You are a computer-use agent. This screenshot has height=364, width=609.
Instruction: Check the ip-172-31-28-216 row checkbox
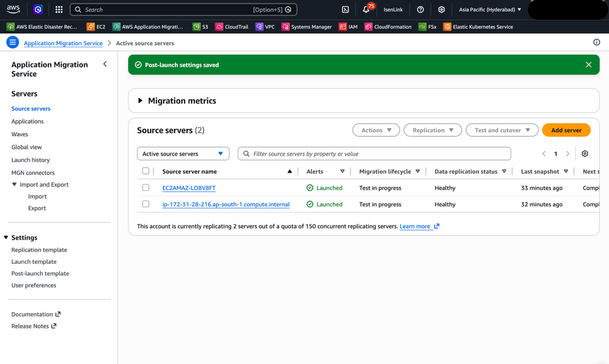coord(146,204)
